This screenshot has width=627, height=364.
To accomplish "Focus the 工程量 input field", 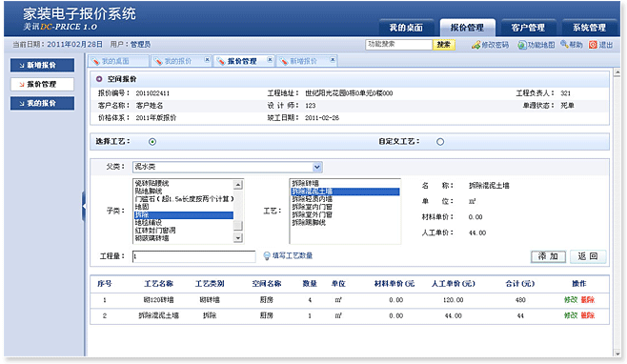I will pyautogui.click(x=194, y=256).
